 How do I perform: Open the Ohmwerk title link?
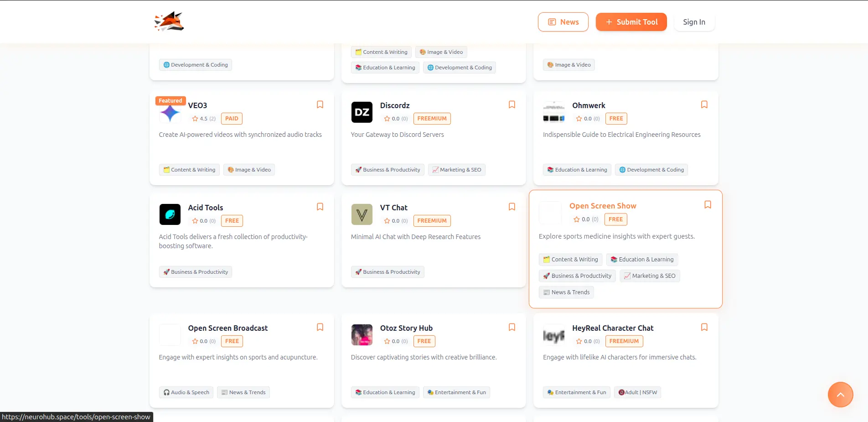[x=589, y=105]
